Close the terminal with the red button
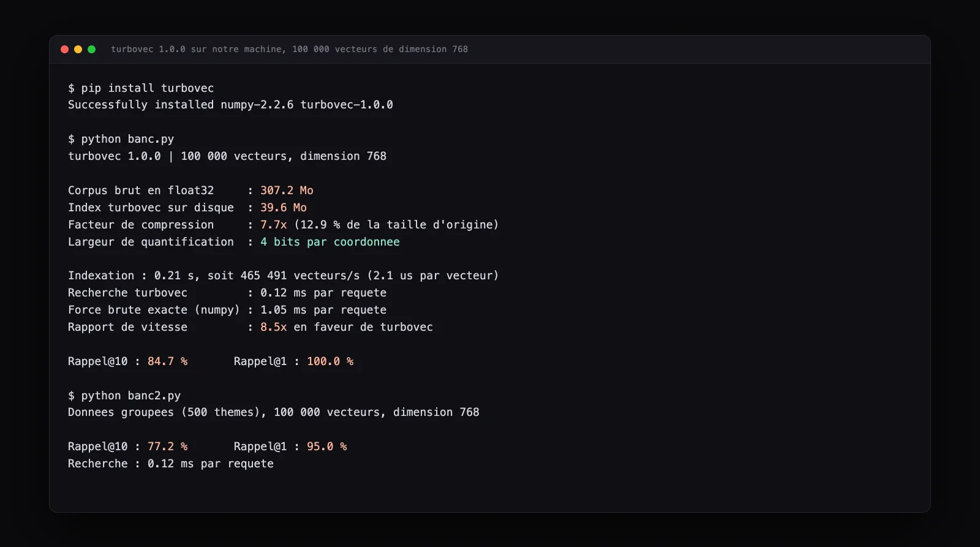Image resolution: width=980 pixels, height=547 pixels. [x=64, y=49]
